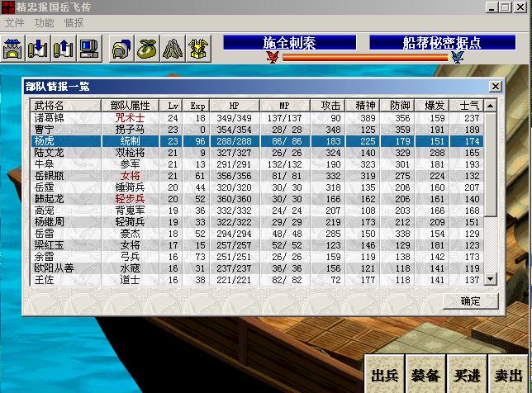The height and width of the screenshot is (393, 532).
Task: Open the 情报 menu
Action: point(74,22)
